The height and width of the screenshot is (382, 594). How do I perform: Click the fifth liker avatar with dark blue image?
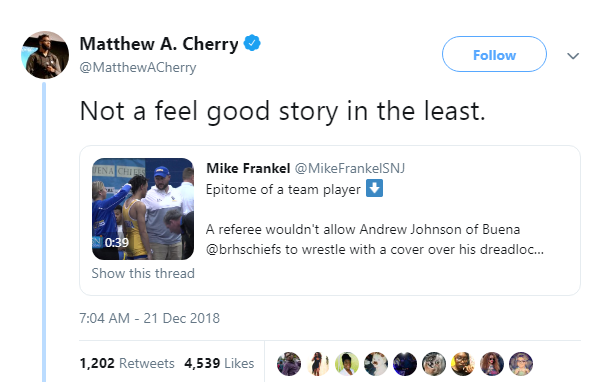pyautogui.click(x=405, y=363)
